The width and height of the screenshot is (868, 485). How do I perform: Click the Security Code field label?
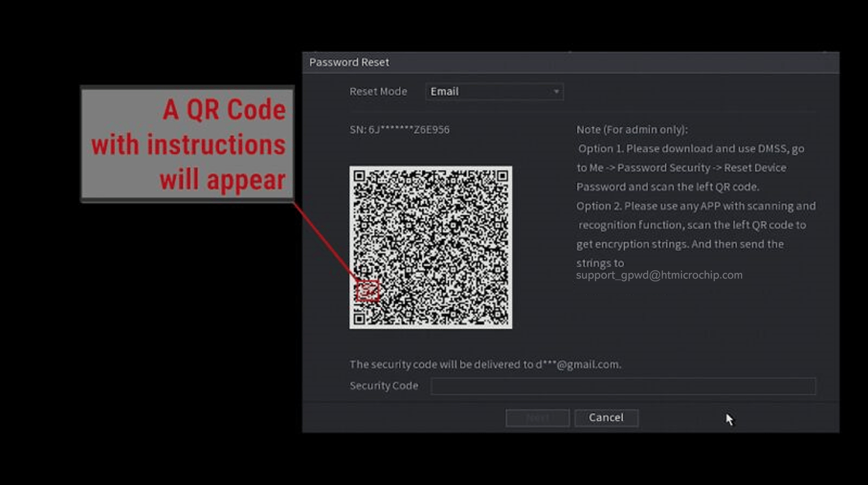[384, 385]
